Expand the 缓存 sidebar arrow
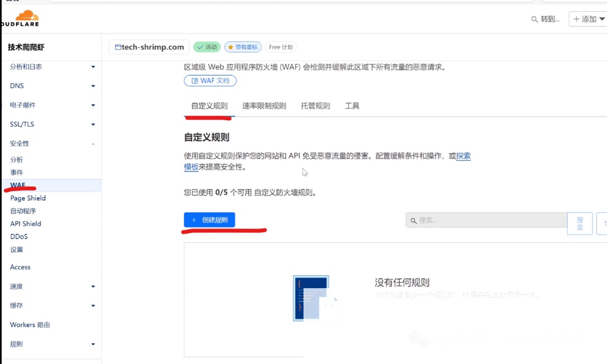The height and width of the screenshot is (364, 607). (x=93, y=306)
